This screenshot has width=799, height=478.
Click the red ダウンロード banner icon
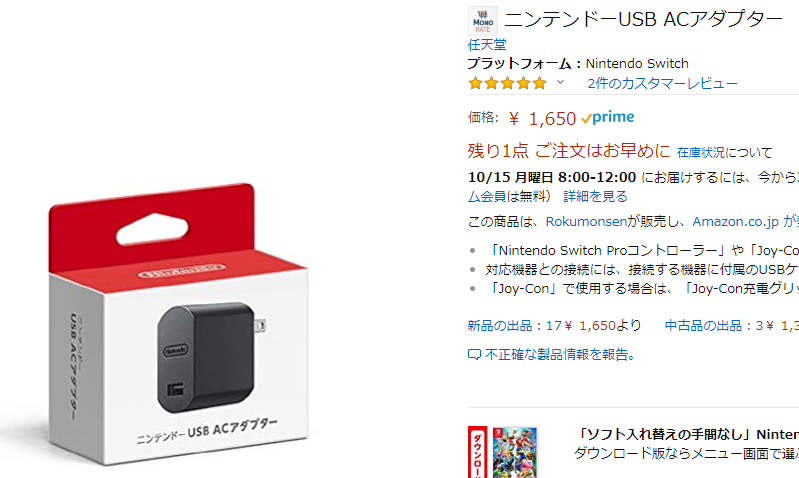[x=477, y=452]
